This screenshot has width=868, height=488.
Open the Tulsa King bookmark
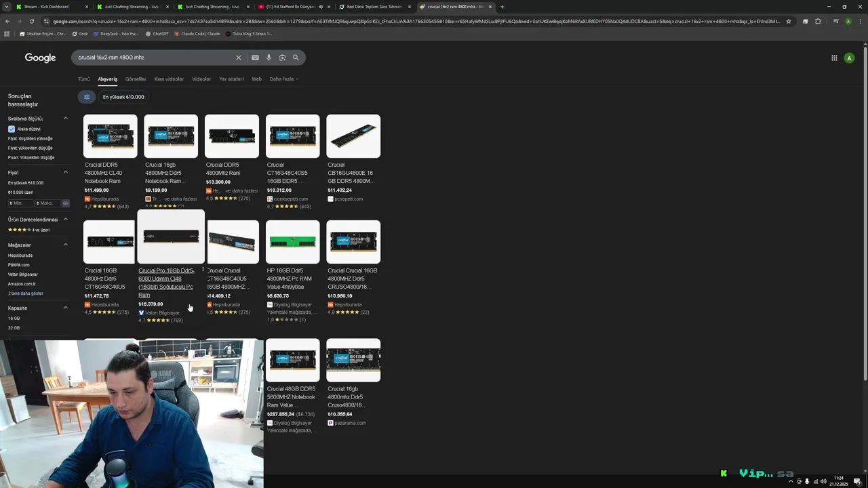coord(249,33)
